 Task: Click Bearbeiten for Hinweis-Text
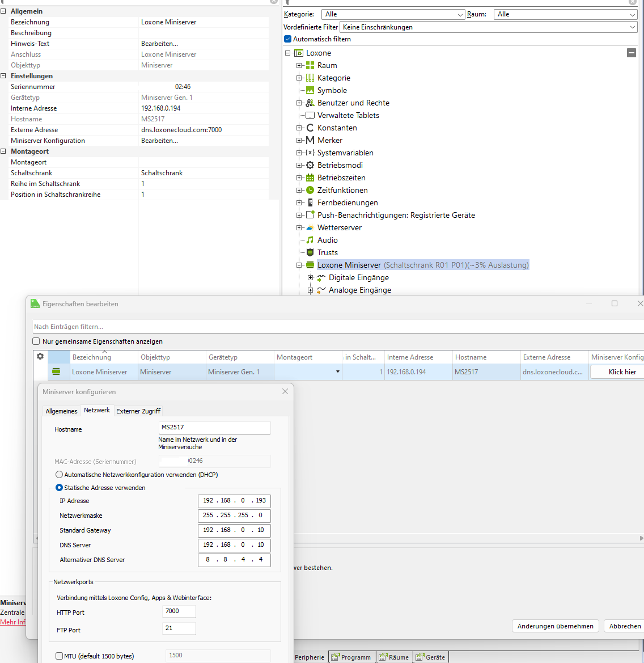point(160,44)
